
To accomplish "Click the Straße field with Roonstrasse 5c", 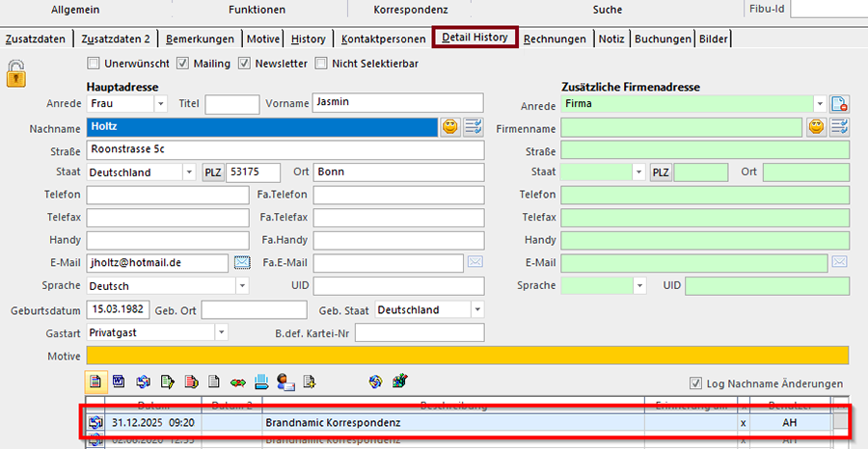I will (x=285, y=150).
